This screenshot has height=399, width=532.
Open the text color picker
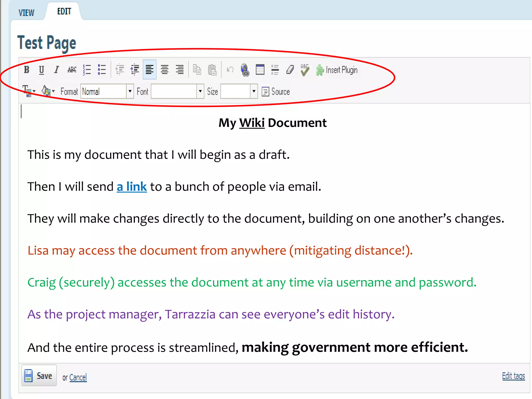pyautogui.click(x=29, y=91)
